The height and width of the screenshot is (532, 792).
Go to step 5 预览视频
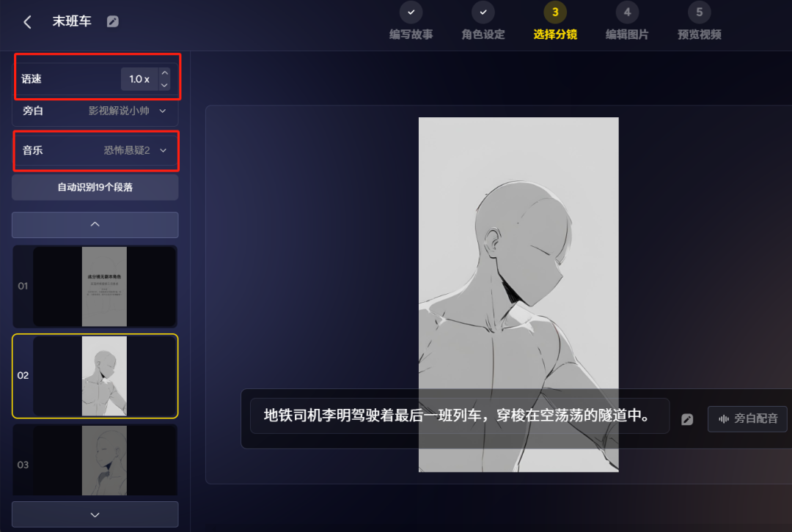coord(699,22)
